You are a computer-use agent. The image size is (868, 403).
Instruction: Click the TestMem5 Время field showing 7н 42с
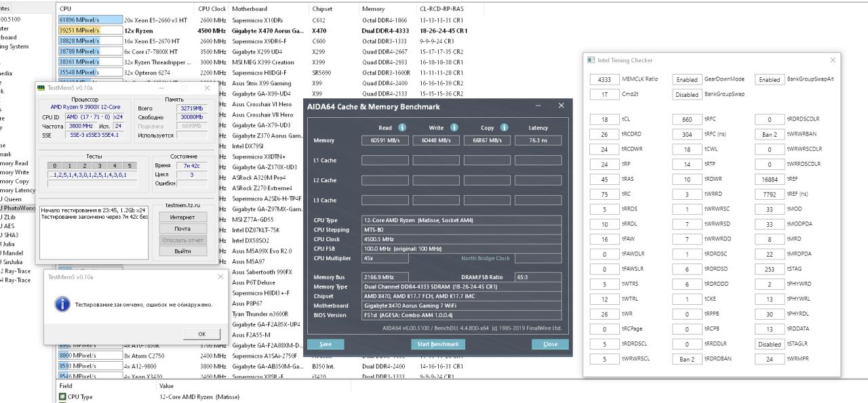pos(193,165)
